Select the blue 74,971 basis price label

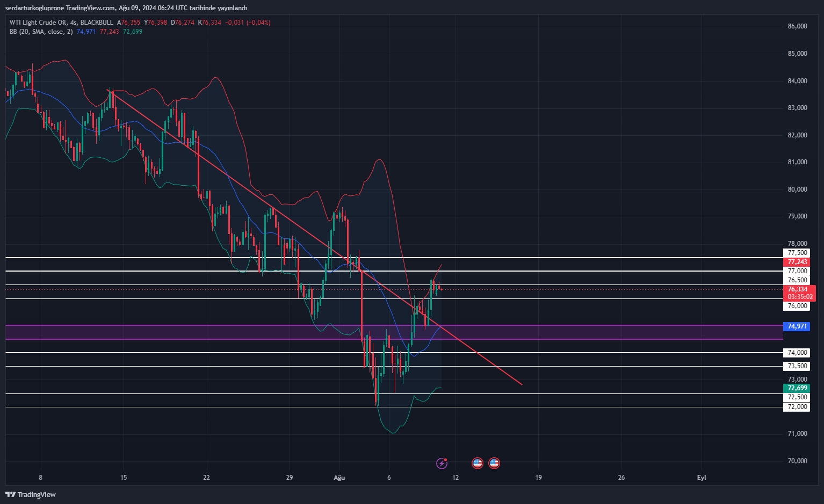797,326
